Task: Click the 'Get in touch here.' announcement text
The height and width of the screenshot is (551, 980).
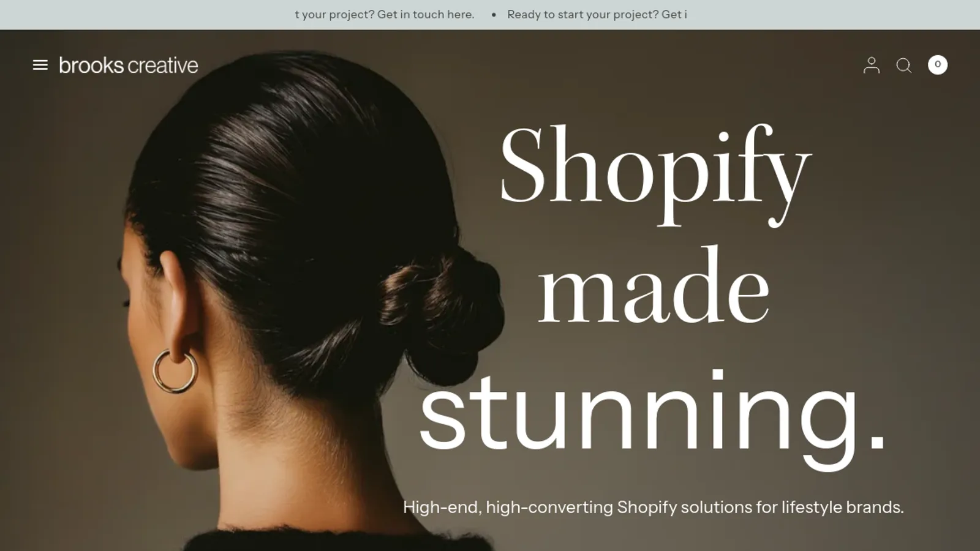Action: [x=426, y=15]
